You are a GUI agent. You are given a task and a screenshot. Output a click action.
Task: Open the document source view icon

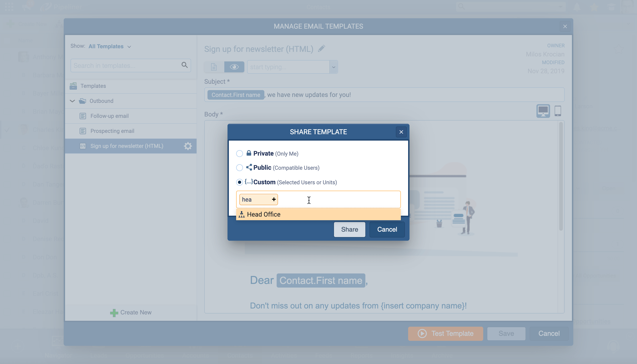coord(214,67)
